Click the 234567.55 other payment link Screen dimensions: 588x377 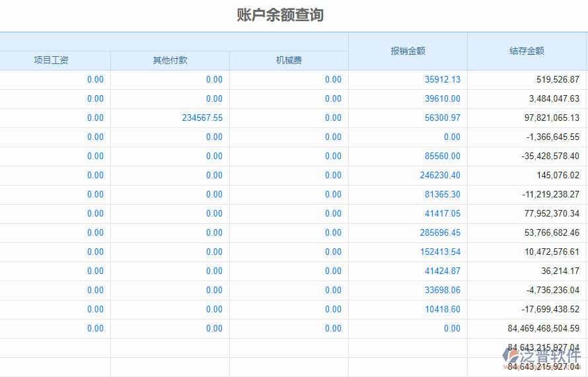202,118
